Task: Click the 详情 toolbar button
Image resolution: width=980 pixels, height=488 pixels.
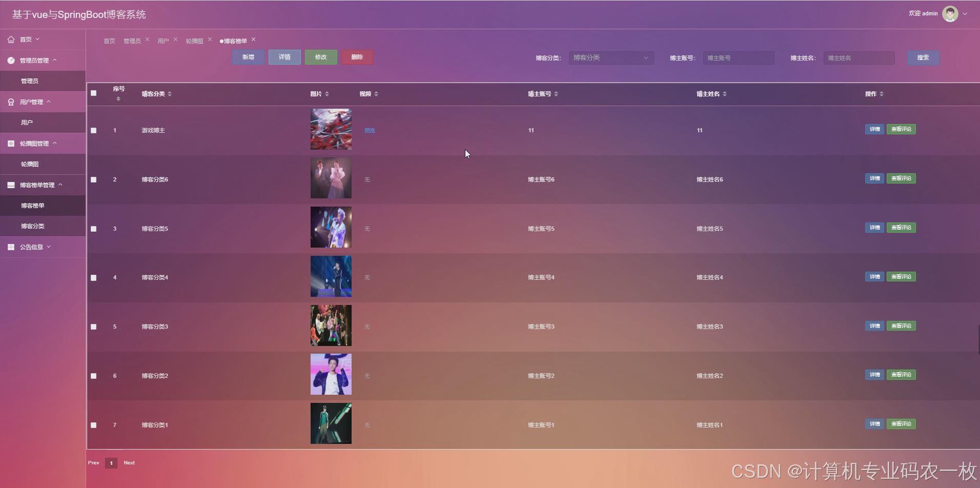Action: pos(284,57)
